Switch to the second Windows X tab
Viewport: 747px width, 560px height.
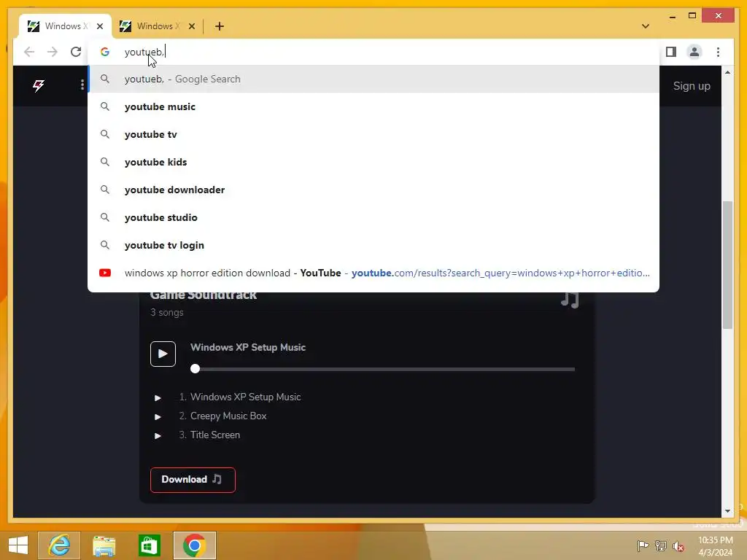[158, 26]
